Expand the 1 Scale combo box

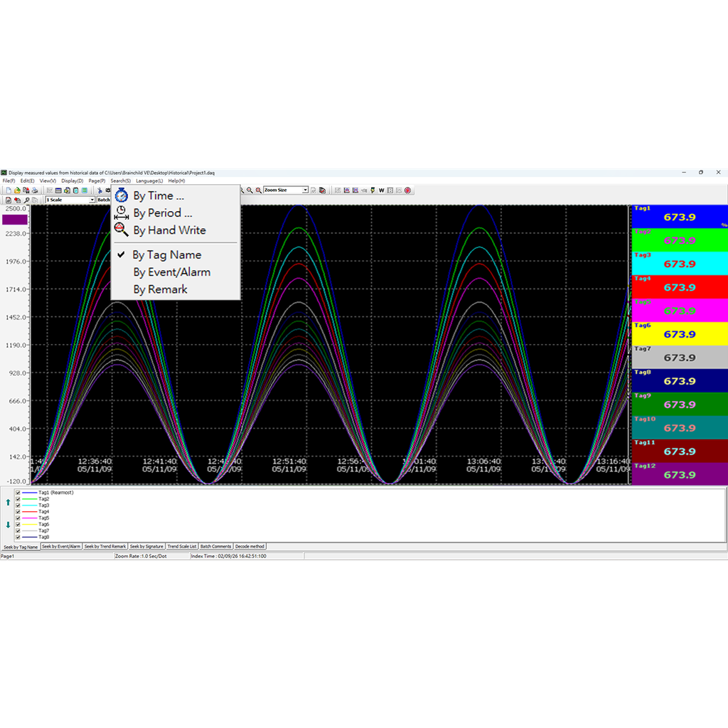[x=92, y=200]
